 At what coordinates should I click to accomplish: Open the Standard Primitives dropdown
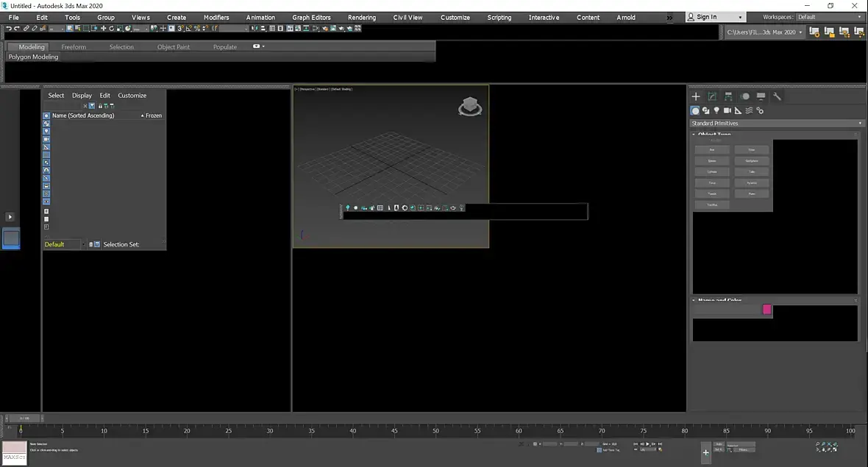pyautogui.click(x=776, y=124)
